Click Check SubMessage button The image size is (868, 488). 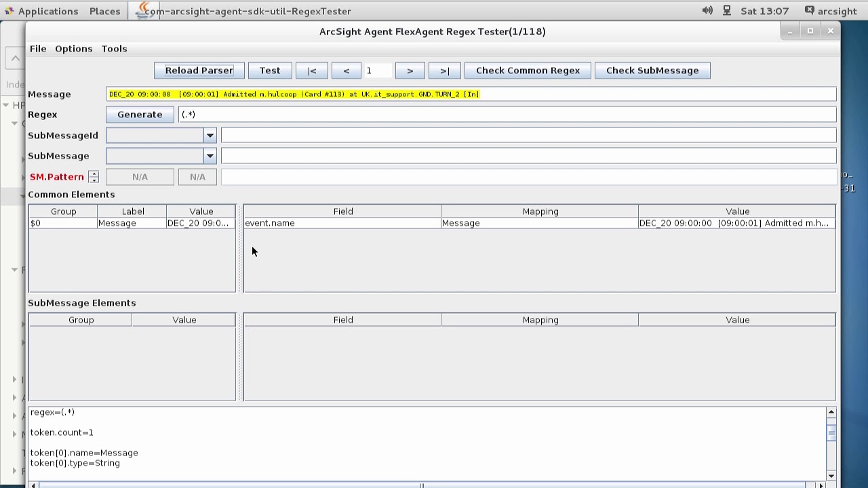[652, 70]
